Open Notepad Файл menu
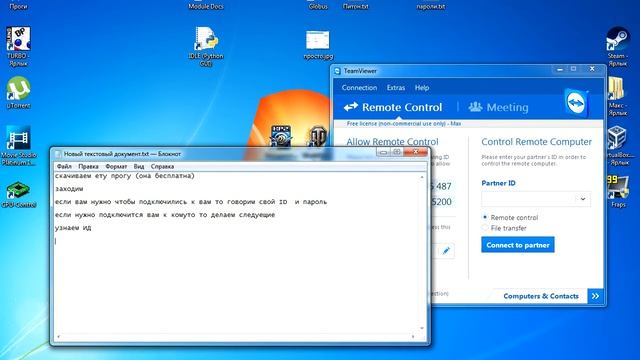 [x=64, y=167]
